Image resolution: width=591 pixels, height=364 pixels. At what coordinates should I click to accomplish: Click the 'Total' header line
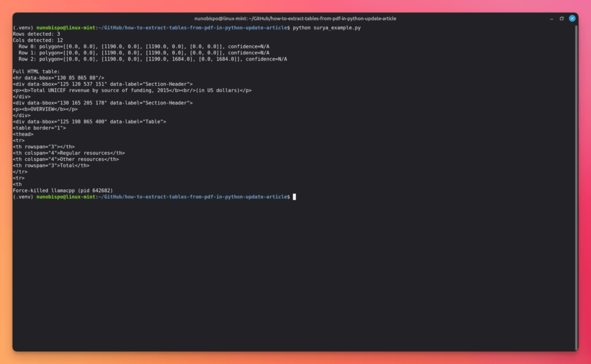tap(51, 166)
